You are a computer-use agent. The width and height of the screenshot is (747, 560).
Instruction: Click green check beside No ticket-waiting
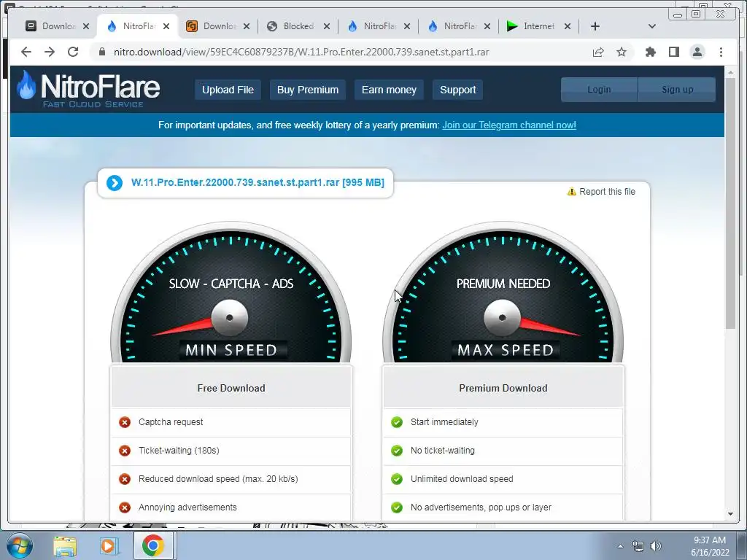pos(397,451)
